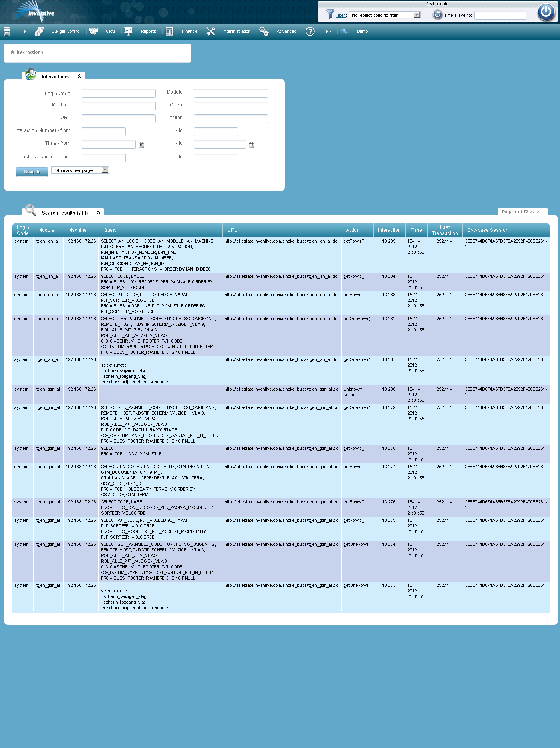This screenshot has height=748, width=560.
Task: Click the Budget Control money icon
Action: point(39,32)
